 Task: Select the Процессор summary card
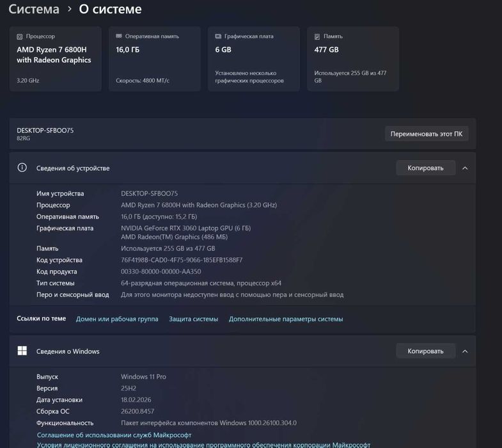56,59
